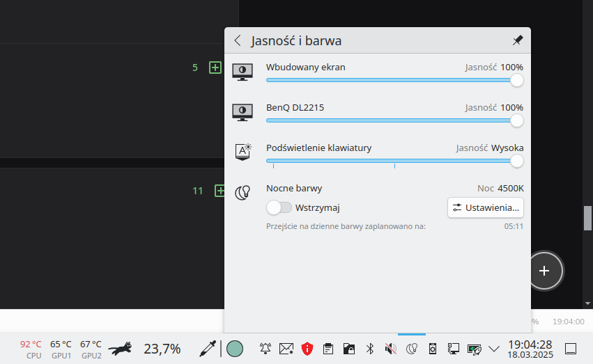The width and height of the screenshot is (593, 364).
Task: Click the 19:04:00 timestamp in the status row
Action: point(569,322)
